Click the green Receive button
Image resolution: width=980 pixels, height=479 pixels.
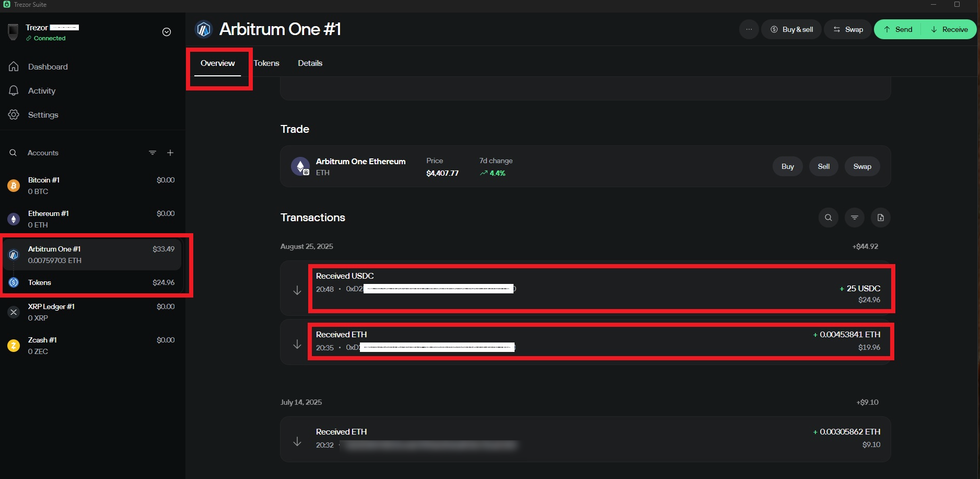[949, 29]
